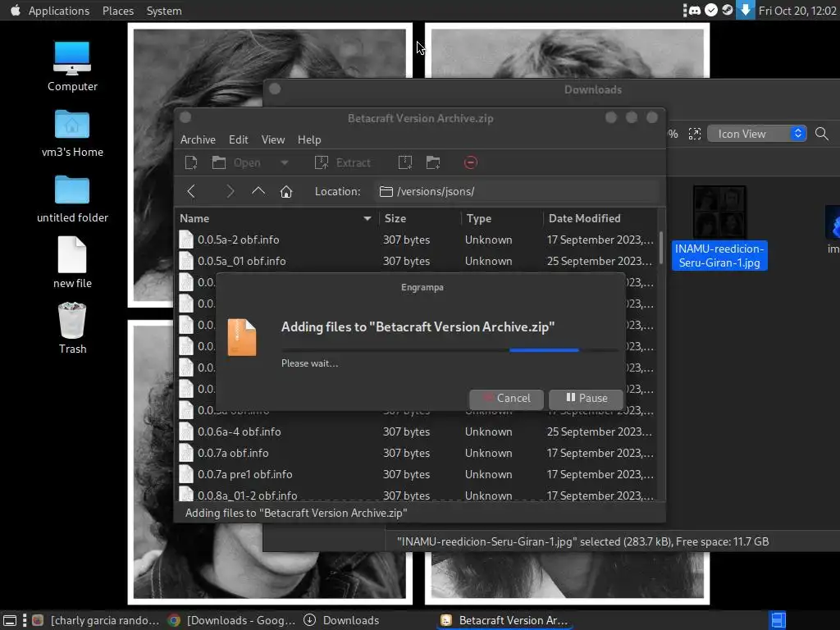
Task: Open the Places menu
Action: click(118, 11)
